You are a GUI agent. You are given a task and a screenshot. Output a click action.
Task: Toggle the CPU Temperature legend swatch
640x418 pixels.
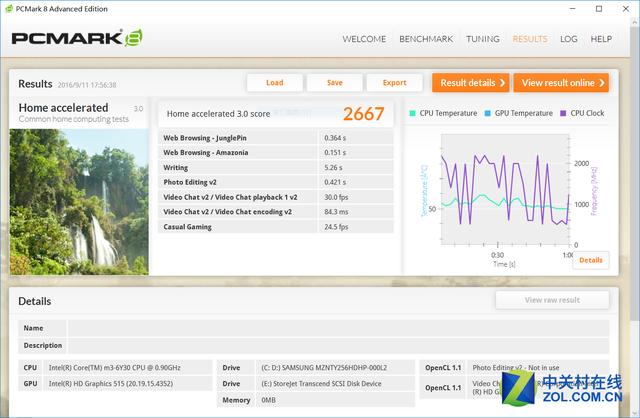coord(413,113)
